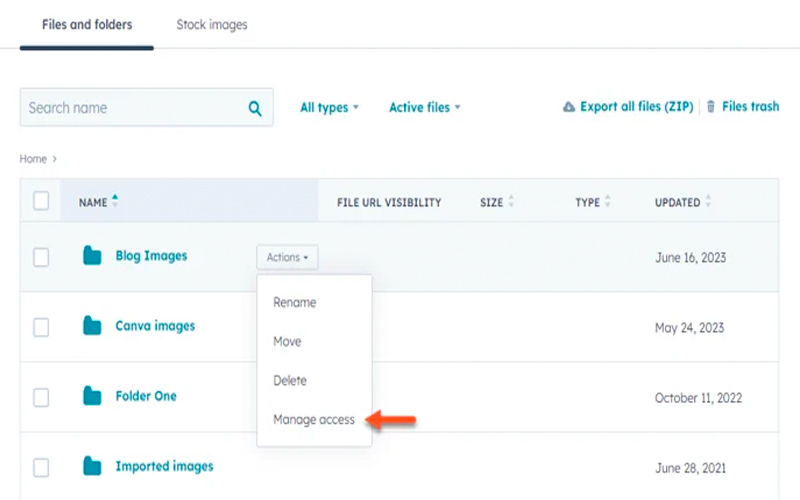Image resolution: width=800 pixels, height=500 pixels.
Task: Click the Canva images folder icon
Action: [92, 326]
